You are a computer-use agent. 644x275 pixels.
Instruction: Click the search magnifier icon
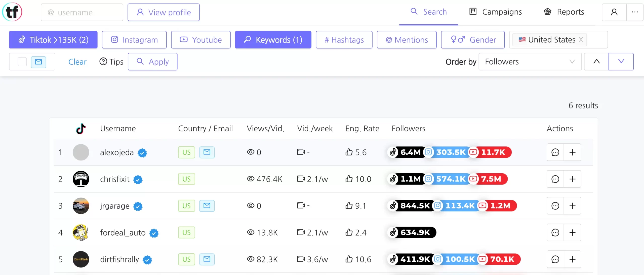point(414,11)
